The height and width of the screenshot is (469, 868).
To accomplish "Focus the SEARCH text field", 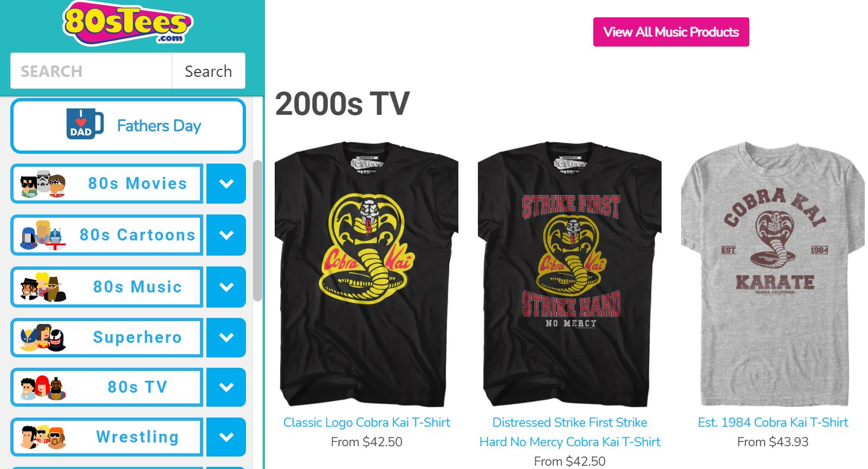I will 91,71.
